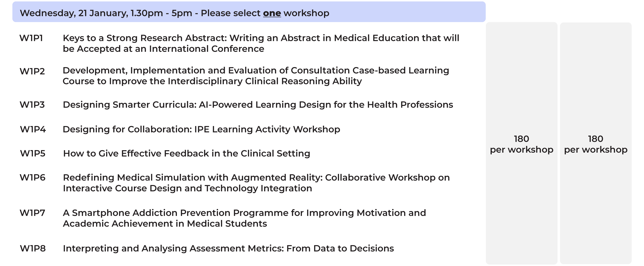The image size is (644, 266).
Task: Choose the Consultation Case-based Learning Course workshop
Action: [255, 76]
